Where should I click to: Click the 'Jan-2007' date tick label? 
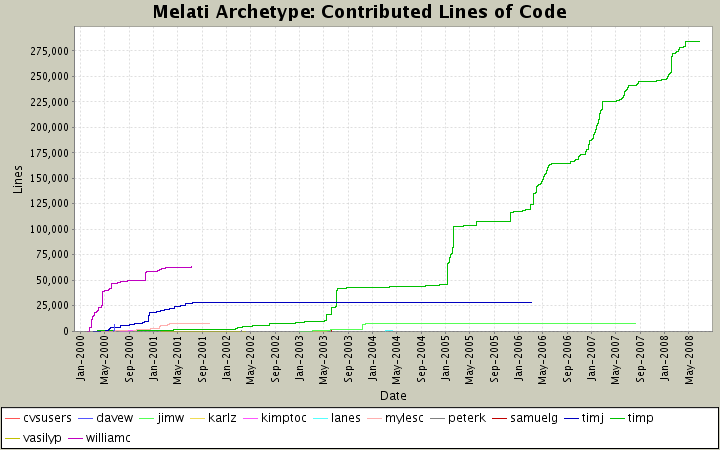591,360
